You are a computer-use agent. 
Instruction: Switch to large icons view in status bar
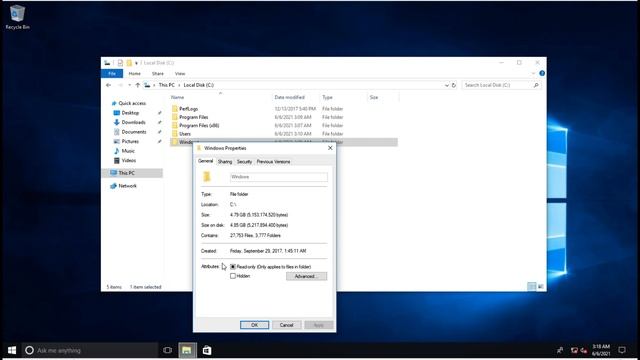(540, 287)
